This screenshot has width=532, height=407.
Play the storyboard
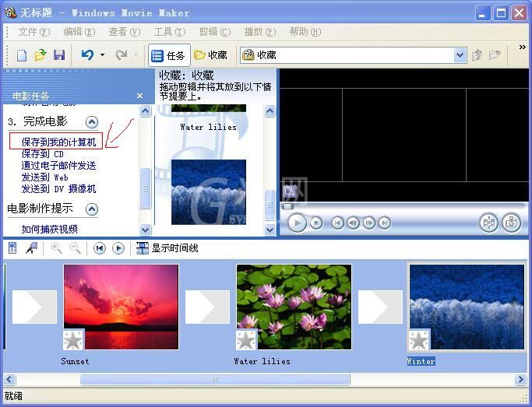118,248
